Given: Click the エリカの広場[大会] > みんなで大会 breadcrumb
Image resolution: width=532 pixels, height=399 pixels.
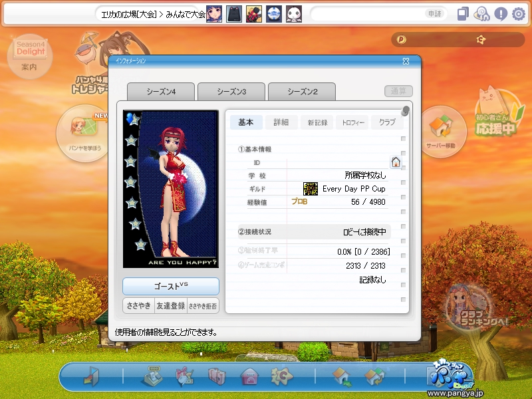Looking at the screenshot, I should [153, 14].
